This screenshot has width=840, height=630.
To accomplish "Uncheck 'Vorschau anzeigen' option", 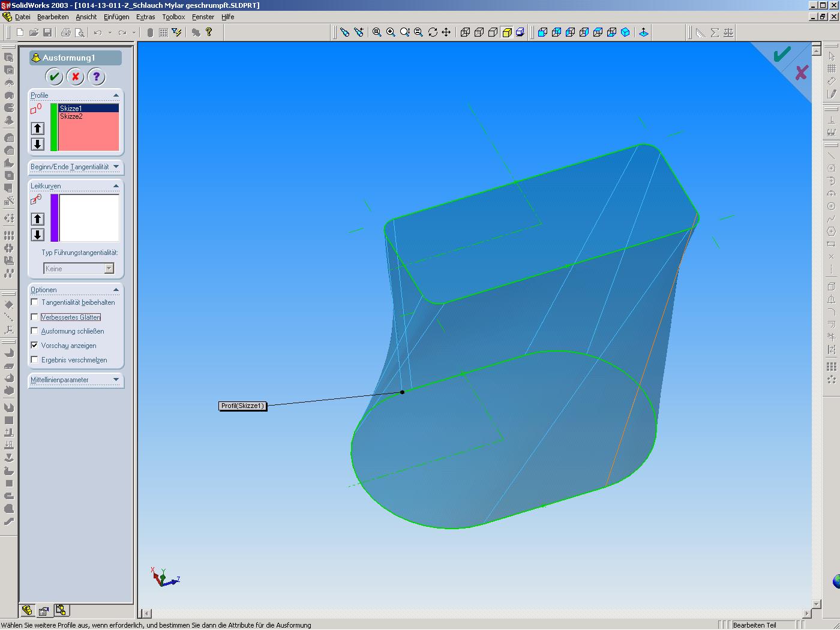I will tap(35, 346).
